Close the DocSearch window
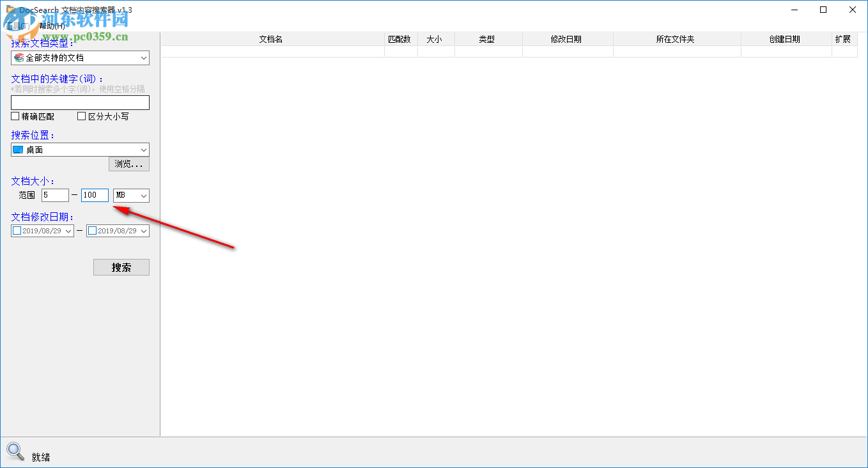 (853, 10)
